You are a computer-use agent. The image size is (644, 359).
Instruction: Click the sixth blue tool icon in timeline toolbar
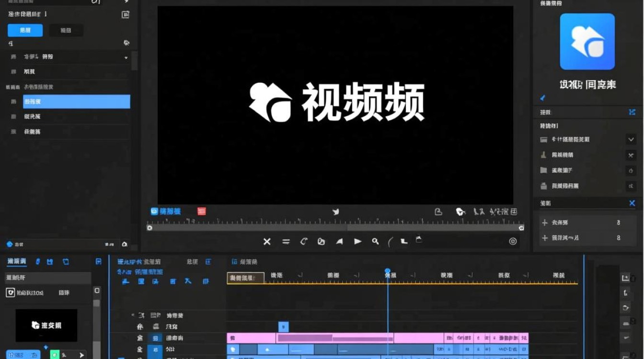tap(206, 281)
